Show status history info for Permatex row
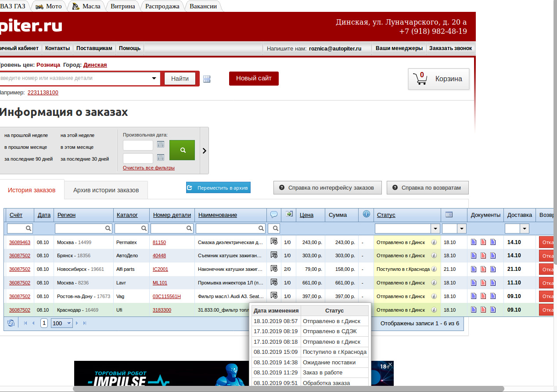 [x=434, y=242]
